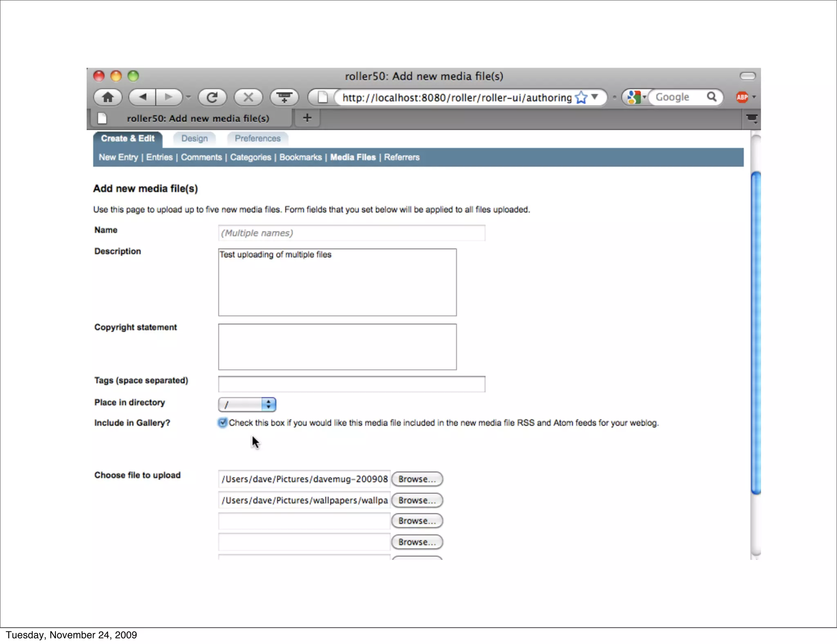Click the Adblock Plus ABP icon
The image size is (837, 644).
742,97
